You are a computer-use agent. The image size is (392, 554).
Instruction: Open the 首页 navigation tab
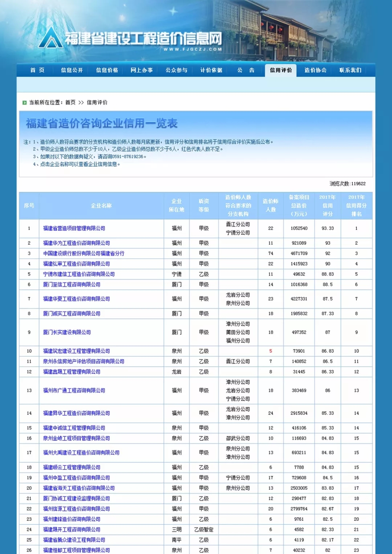tap(37, 70)
